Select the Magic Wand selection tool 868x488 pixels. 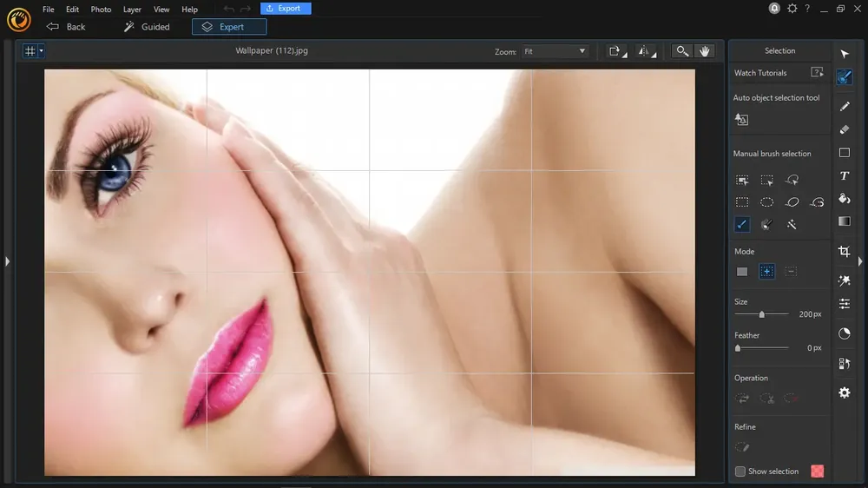click(792, 224)
